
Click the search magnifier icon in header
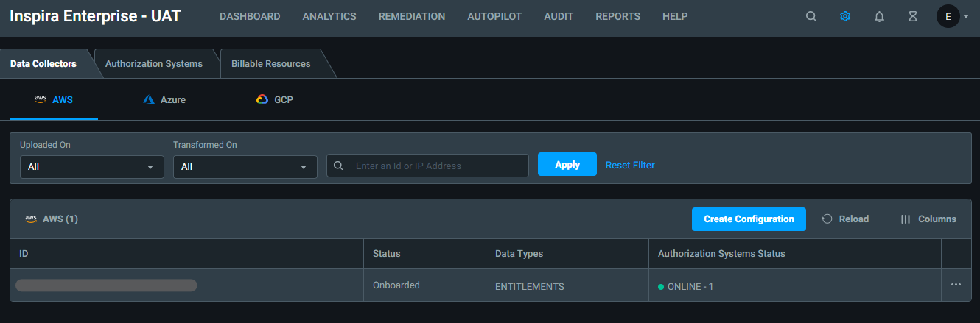811,16
